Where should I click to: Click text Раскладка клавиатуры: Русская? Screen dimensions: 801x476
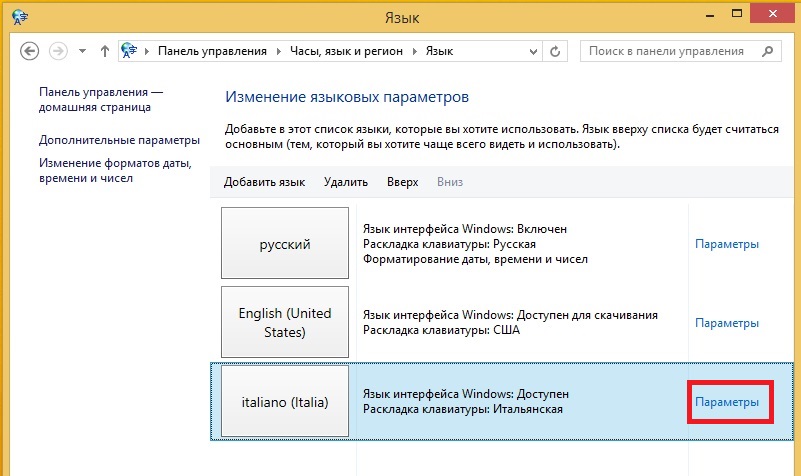450,244
